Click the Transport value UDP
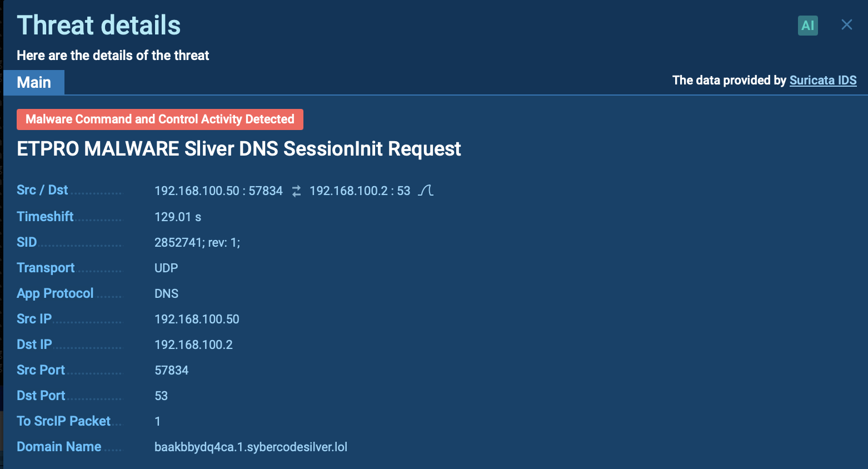Image resolution: width=868 pixels, height=469 pixels. tap(166, 268)
